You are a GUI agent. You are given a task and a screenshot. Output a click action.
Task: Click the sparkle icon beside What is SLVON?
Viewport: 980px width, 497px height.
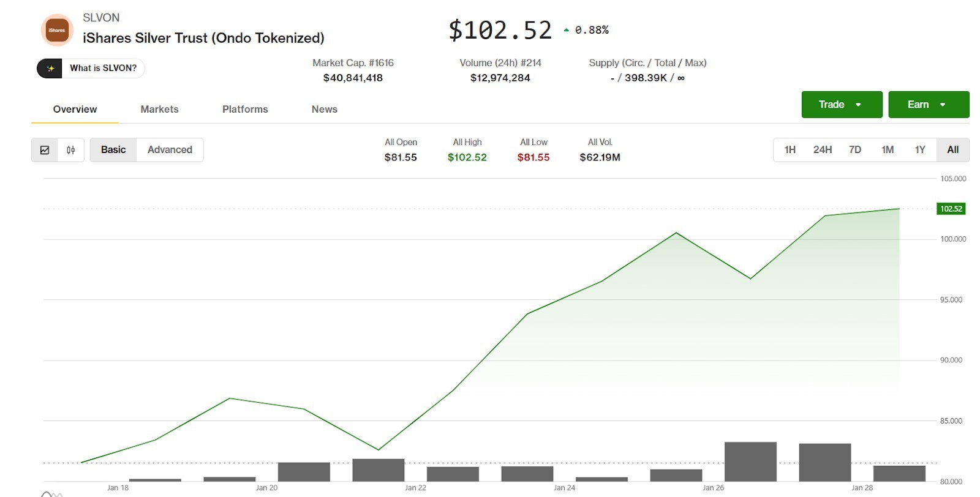pyautogui.click(x=50, y=68)
